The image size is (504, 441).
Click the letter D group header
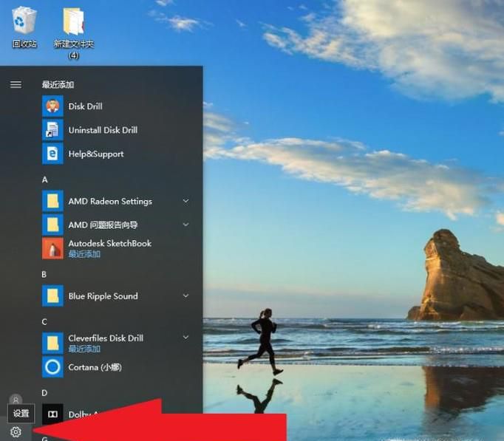45,393
